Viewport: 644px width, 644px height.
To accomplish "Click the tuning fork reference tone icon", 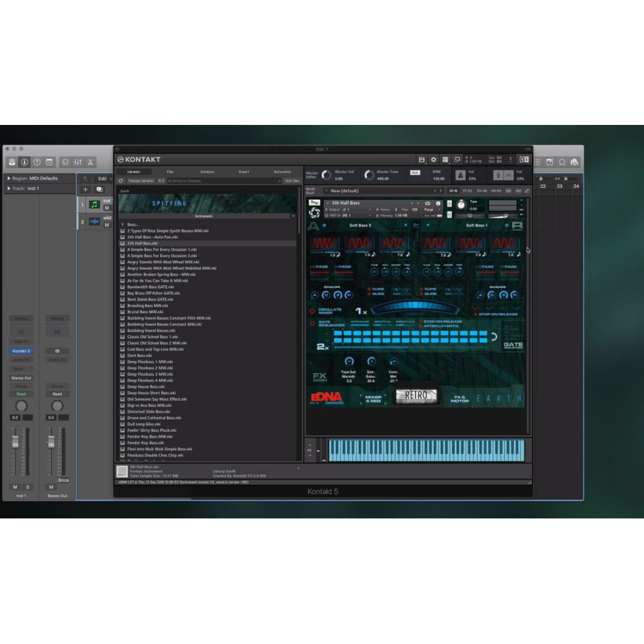I will click(x=498, y=175).
